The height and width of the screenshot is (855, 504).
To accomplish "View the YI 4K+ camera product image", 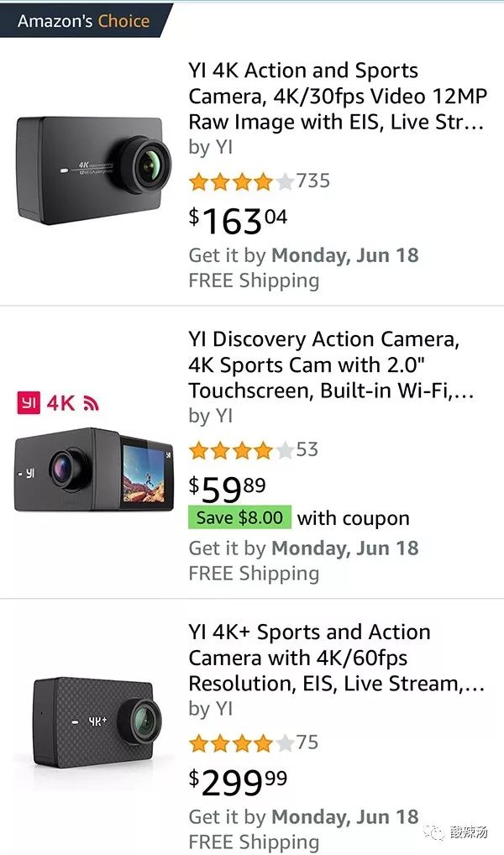I will coord(95,721).
